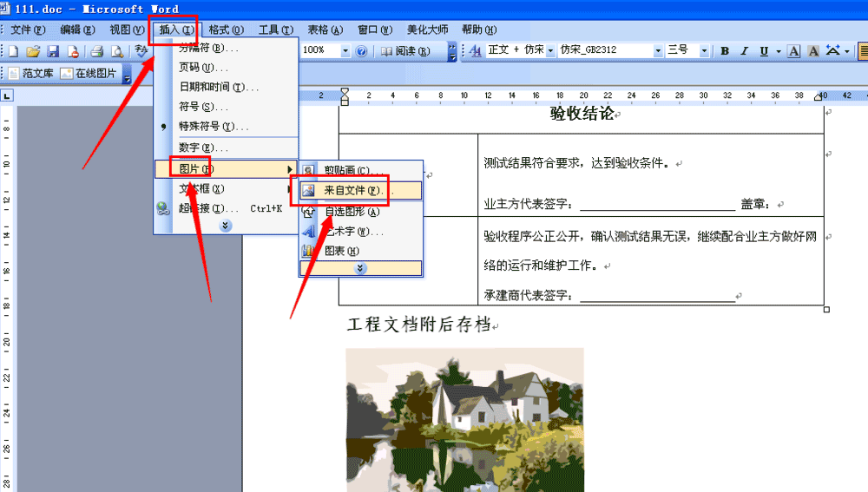Click the 阅读 reading layout button

(405, 51)
